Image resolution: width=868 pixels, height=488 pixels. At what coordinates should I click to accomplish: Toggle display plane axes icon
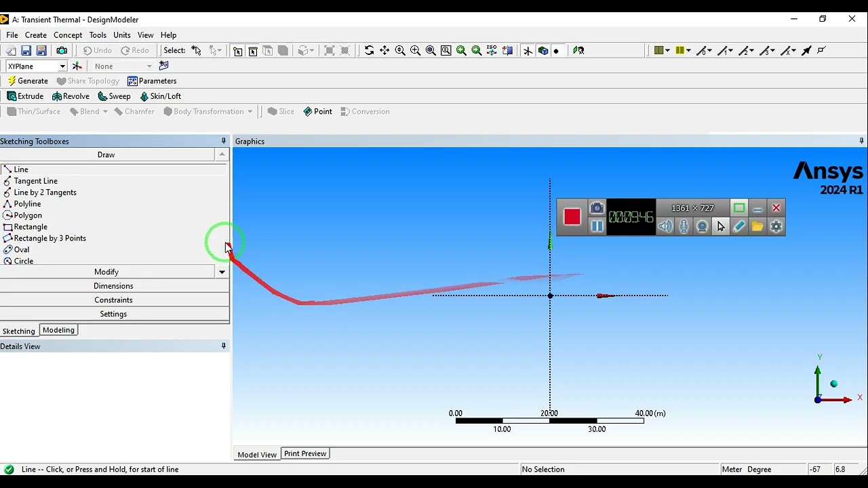pyautogui.click(x=528, y=51)
